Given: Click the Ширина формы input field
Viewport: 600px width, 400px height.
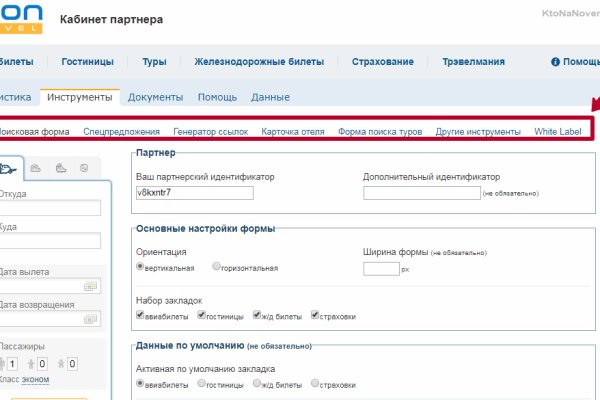Looking at the screenshot, I should tap(381, 268).
